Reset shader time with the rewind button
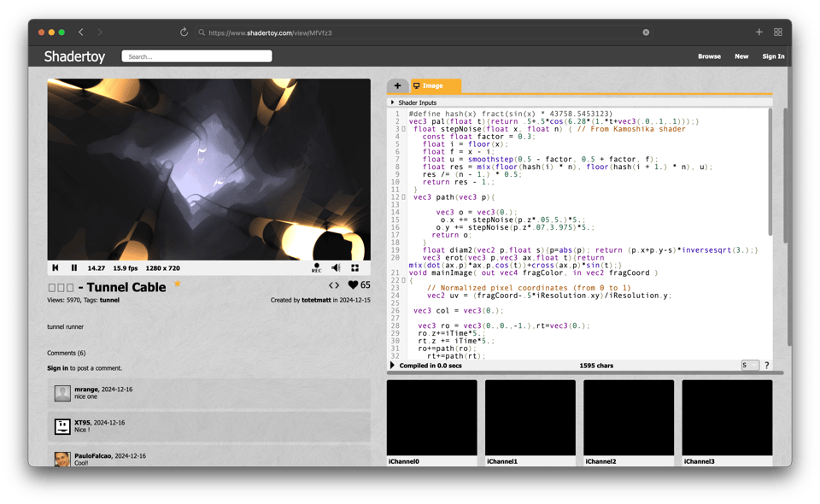 [56, 268]
